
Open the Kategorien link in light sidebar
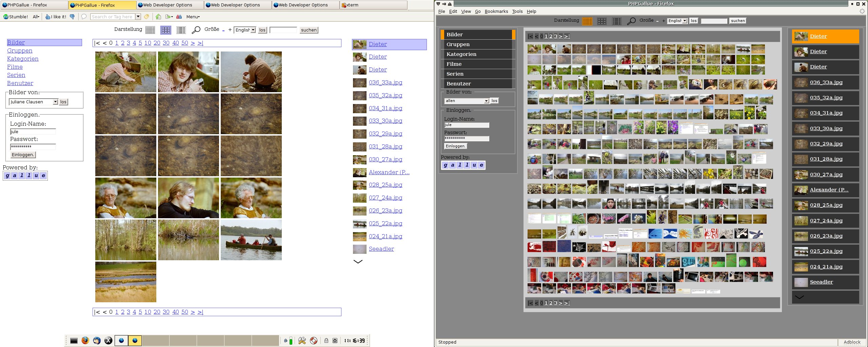click(x=23, y=59)
